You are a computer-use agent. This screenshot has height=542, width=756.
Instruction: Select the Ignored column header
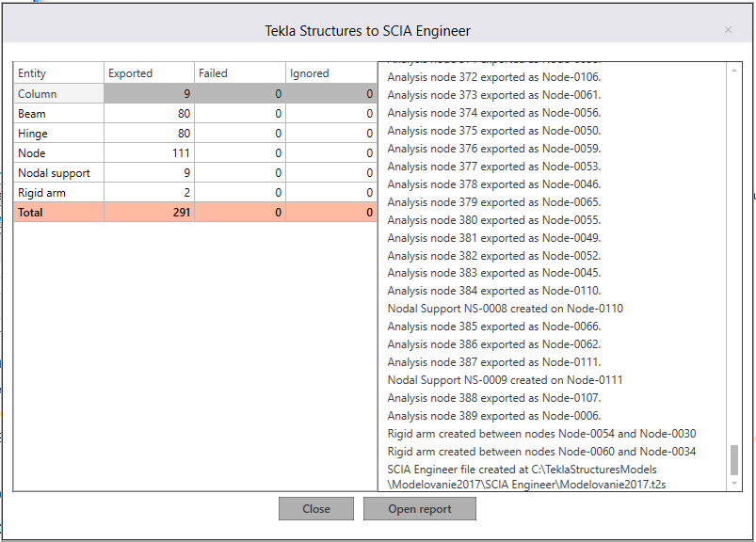(x=331, y=73)
